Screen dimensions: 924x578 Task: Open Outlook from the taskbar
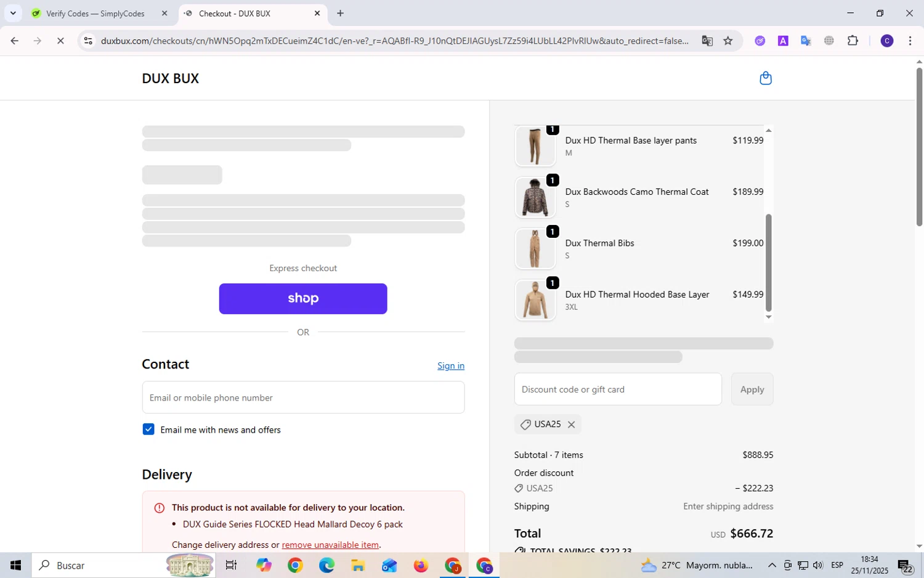[x=389, y=565]
